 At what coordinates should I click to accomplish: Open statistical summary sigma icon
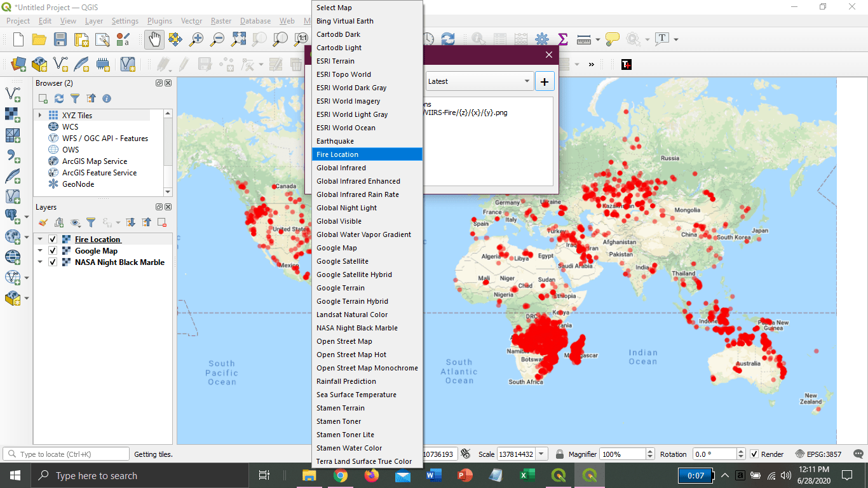point(562,39)
